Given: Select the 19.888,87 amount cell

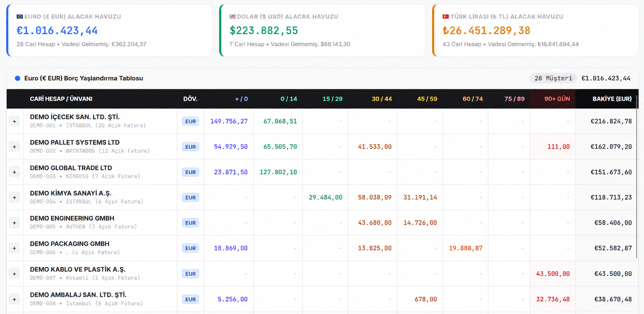Looking at the screenshot, I should click(x=466, y=248).
